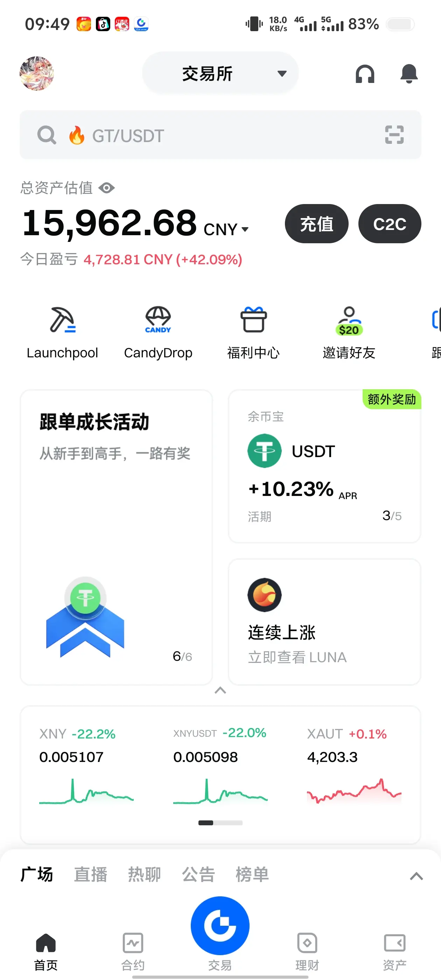
Task: Open the 交易所 mode dropdown
Action: click(x=220, y=73)
